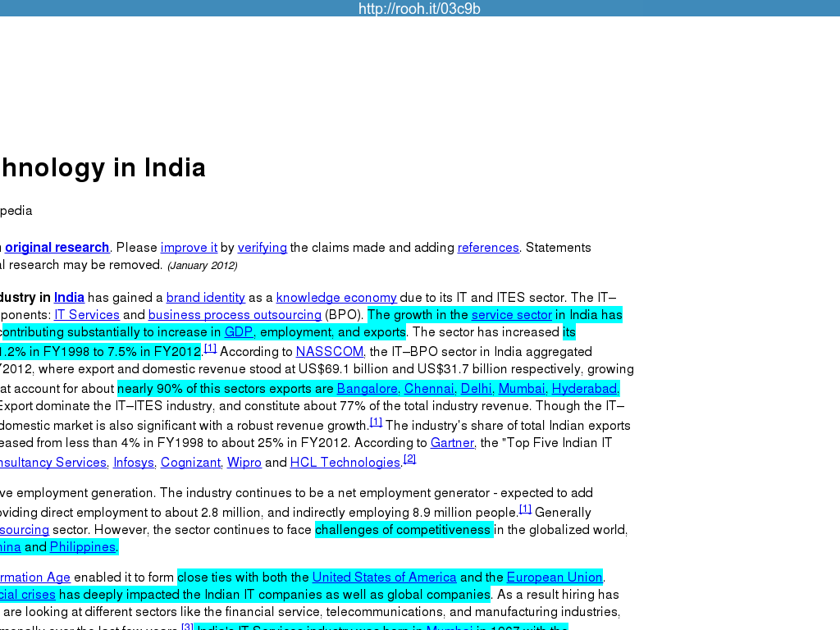
Task: Follow the 'Gartner' link
Action: (x=452, y=443)
